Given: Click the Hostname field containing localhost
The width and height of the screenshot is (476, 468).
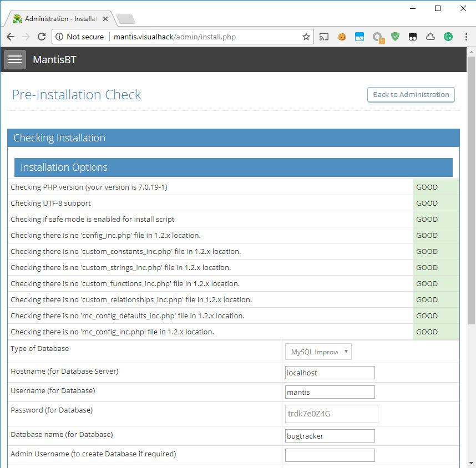Looking at the screenshot, I should point(330,373).
